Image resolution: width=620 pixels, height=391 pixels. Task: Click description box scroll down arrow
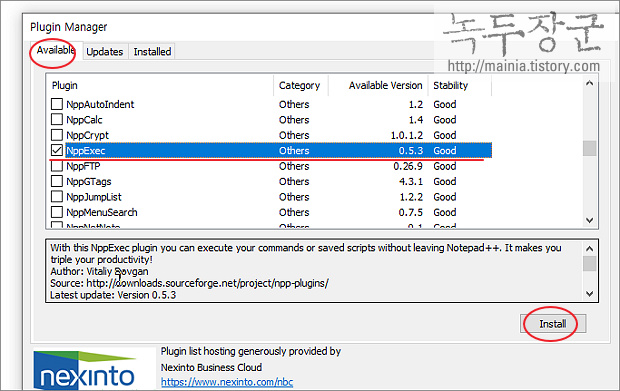coord(590,294)
